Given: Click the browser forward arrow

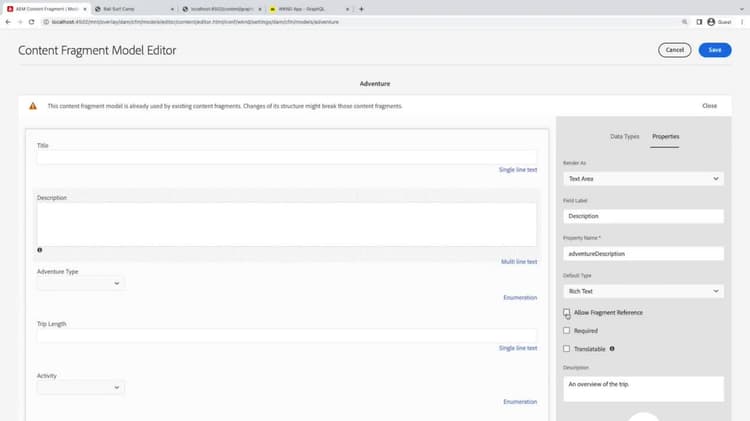Looking at the screenshot, I should pyautogui.click(x=20, y=22).
